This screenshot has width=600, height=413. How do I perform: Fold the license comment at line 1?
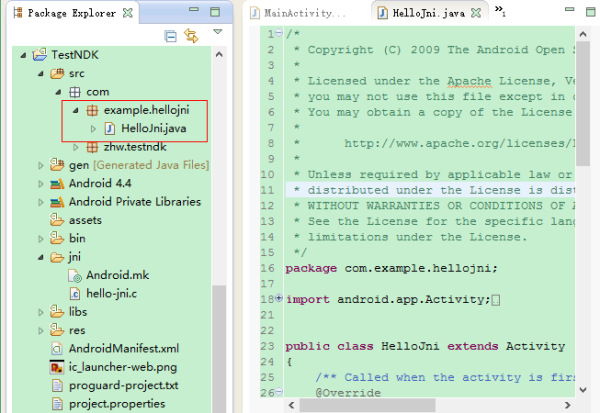click(x=279, y=33)
